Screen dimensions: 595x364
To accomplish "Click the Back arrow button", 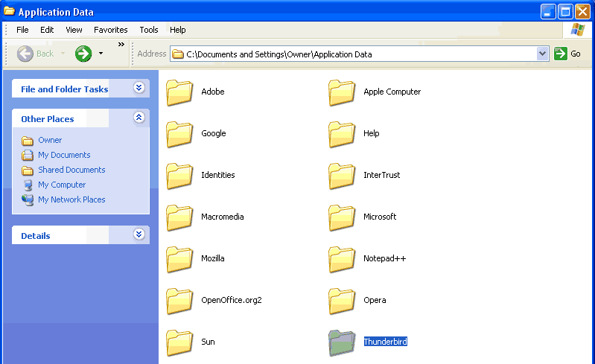I will pyautogui.click(x=25, y=54).
